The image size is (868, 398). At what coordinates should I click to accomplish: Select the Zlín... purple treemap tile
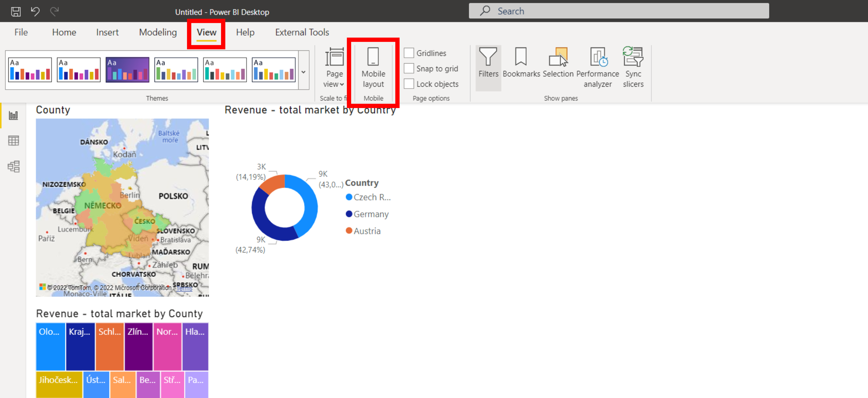(x=138, y=346)
